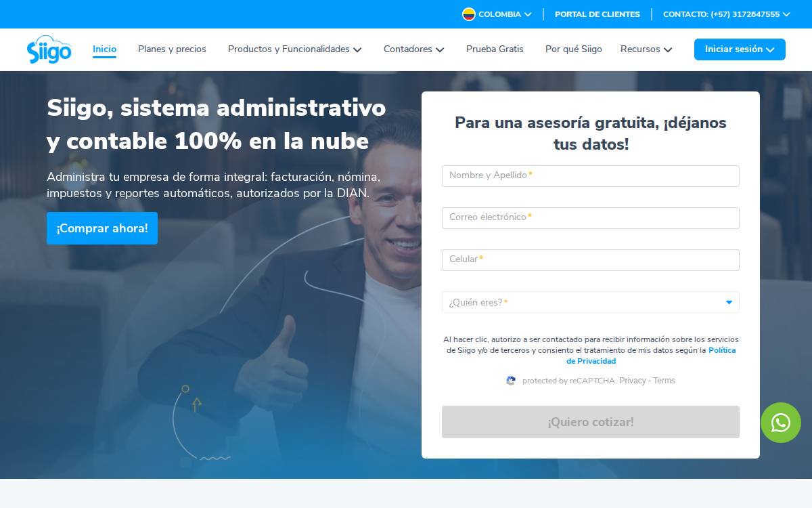Click the Siigo cloud logo
Image resolution: width=812 pixels, height=508 pixels.
49,49
